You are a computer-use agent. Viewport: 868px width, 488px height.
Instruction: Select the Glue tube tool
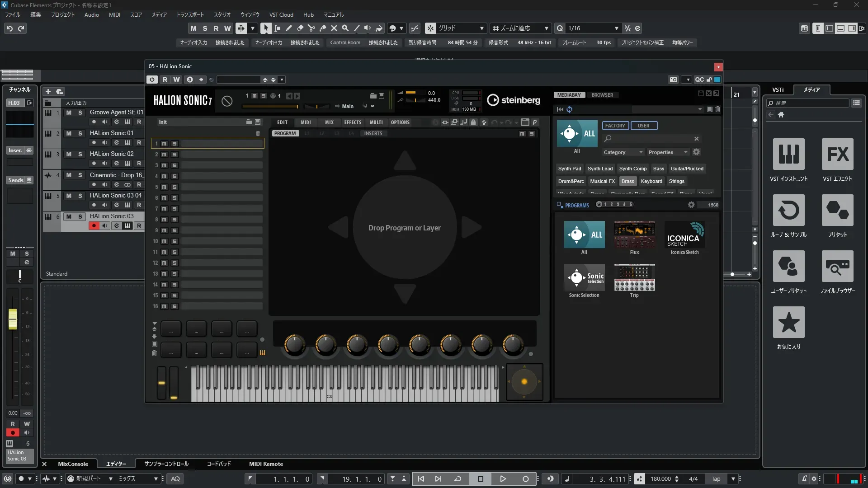pyautogui.click(x=322, y=28)
